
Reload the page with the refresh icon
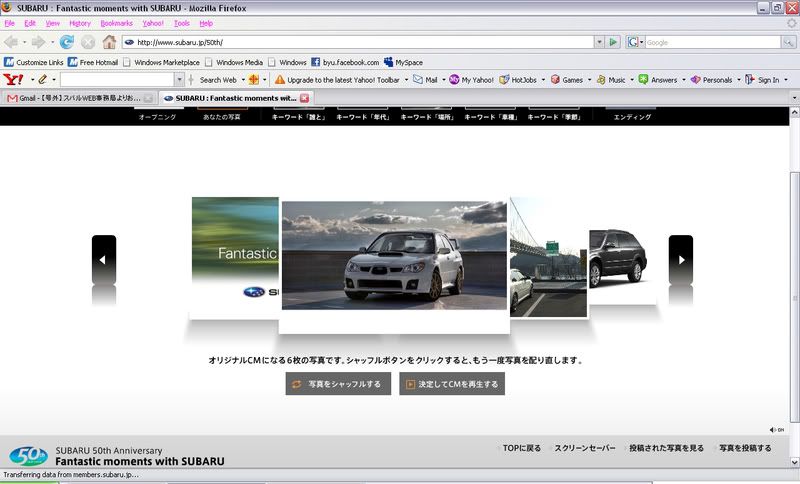tap(67, 42)
